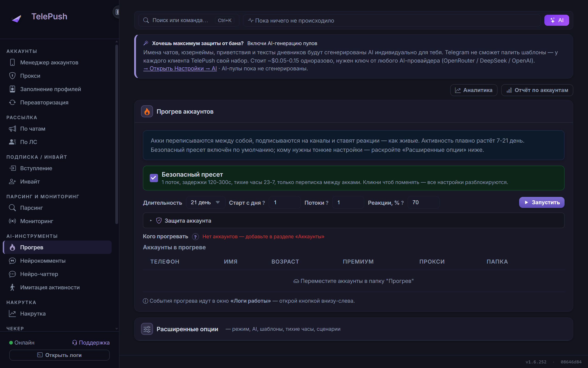The height and width of the screenshot is (368, 588).
Task: Click the build hash 08646d84
Action: point(571,362)
